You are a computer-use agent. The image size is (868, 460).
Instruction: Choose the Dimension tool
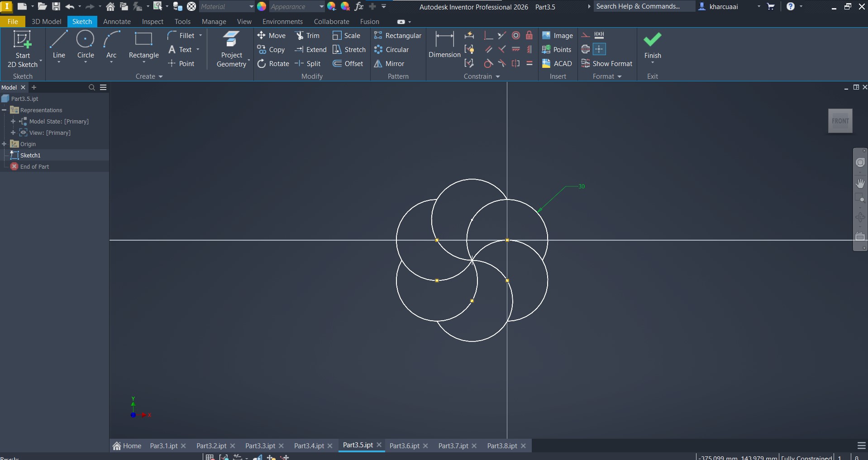[x=444, y=45]
